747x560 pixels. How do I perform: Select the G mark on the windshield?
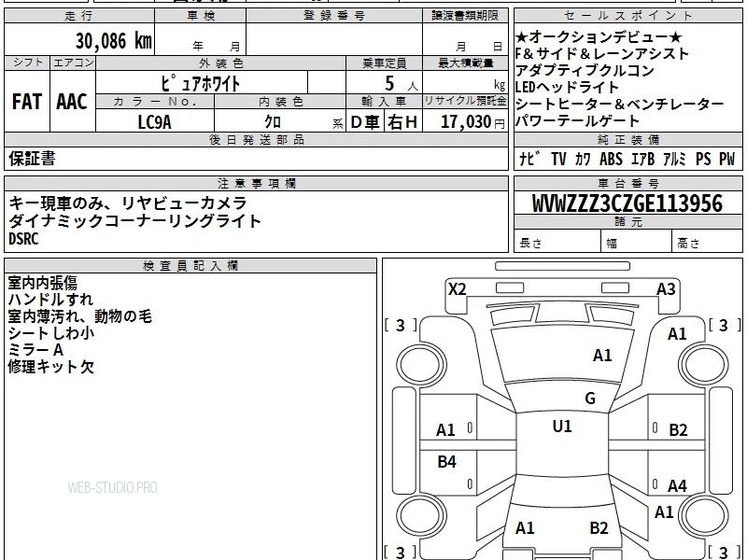tap(590, 399)
